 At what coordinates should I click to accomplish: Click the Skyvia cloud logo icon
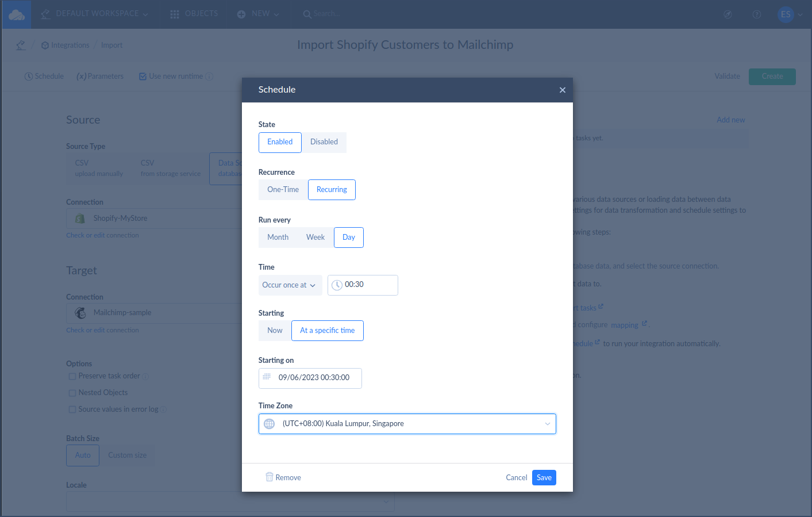[17, 14]
